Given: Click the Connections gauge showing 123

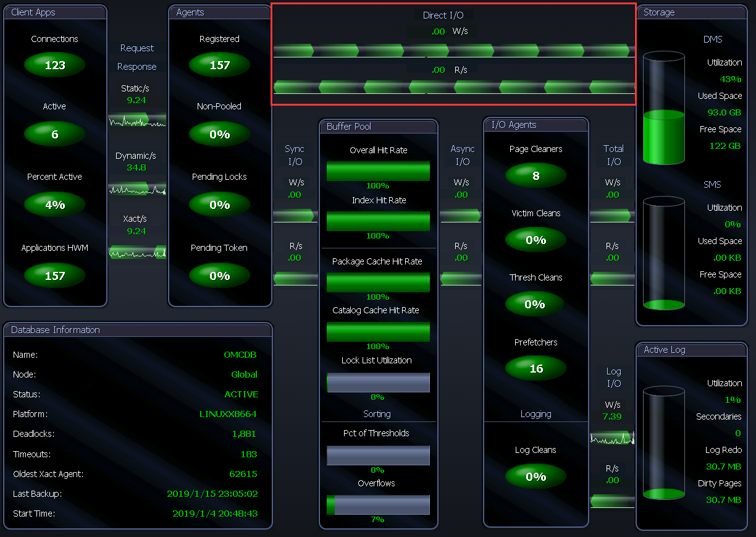Looking at the screenshot, I should (x=55, y=65).
